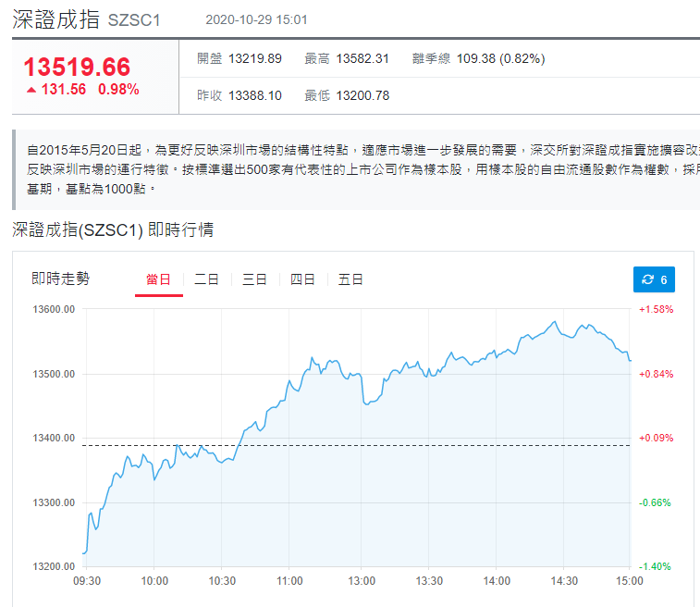Click previous close value 13388.10
The image size is (700, 607).
pyautogui.click(x=255, y=95)
